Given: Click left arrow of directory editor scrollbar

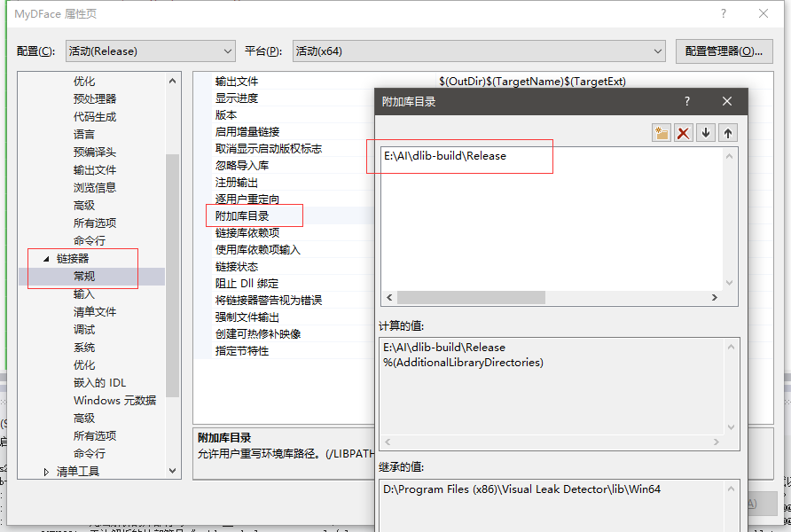Looking at the screenshot, I should coord(389,298).
